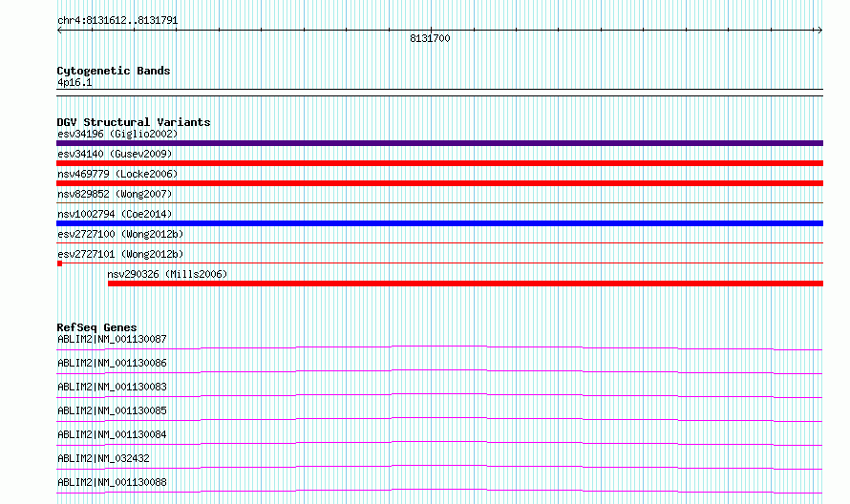
Task: Open ABLIM2|NM_001130085 transcript
Action: [112, 410]
